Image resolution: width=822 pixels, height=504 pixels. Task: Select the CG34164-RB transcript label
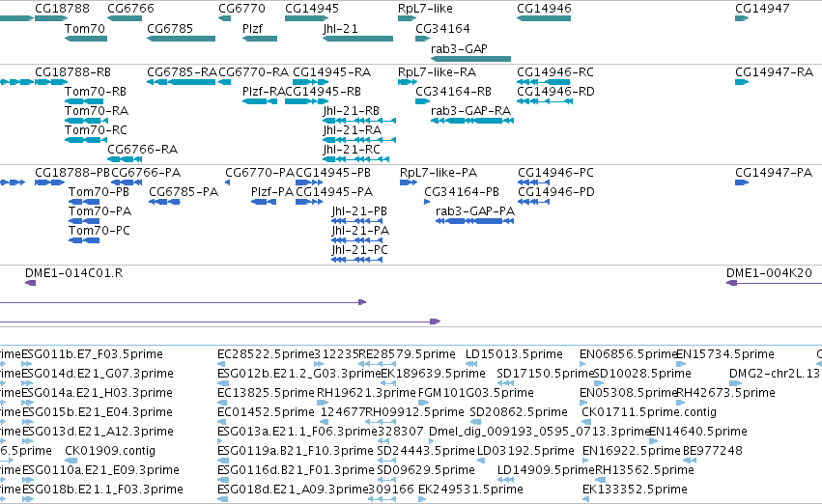pos(453,92)
